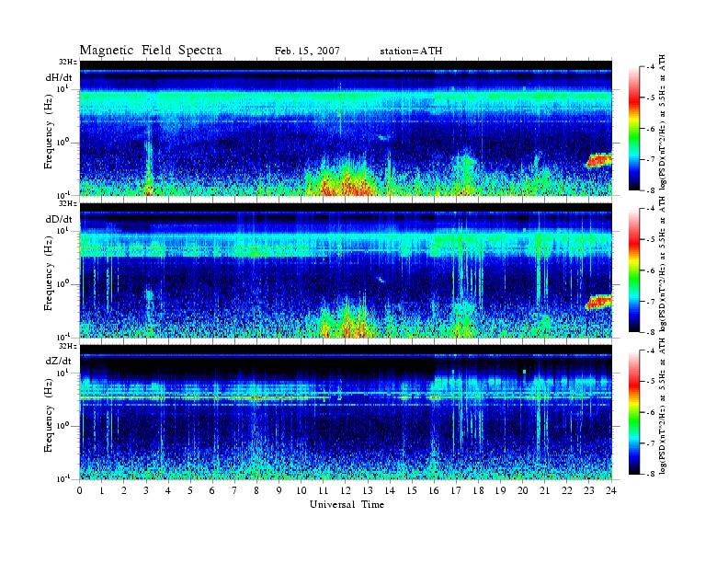Click the color bar beside the dH/dt panel
728x563 pixels.
coord(634,129)
